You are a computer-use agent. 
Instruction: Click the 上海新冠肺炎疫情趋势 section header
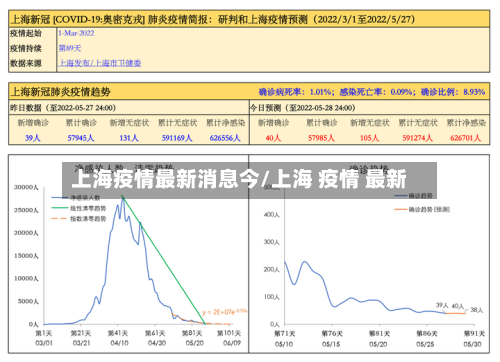tap(60, 92)
